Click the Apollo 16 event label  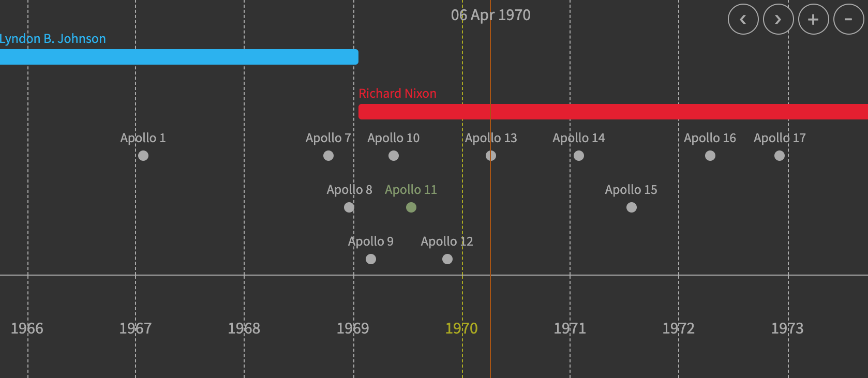710,138
